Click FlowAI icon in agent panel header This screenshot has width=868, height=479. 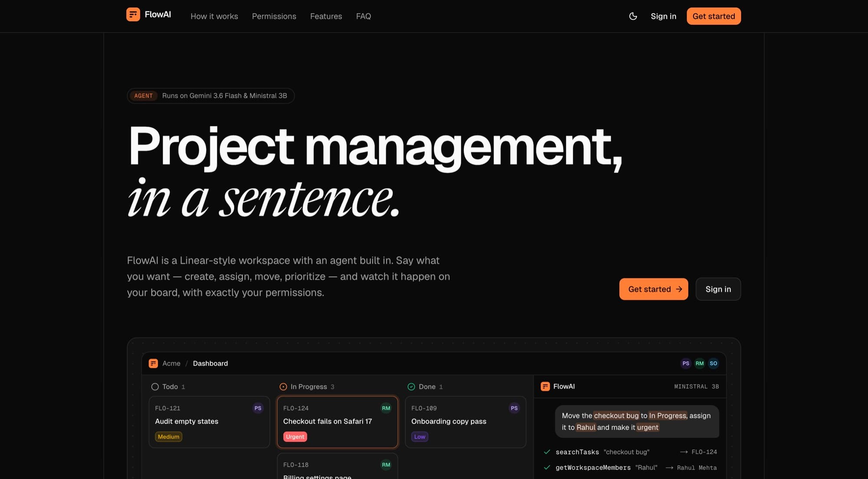coord(545,387)
